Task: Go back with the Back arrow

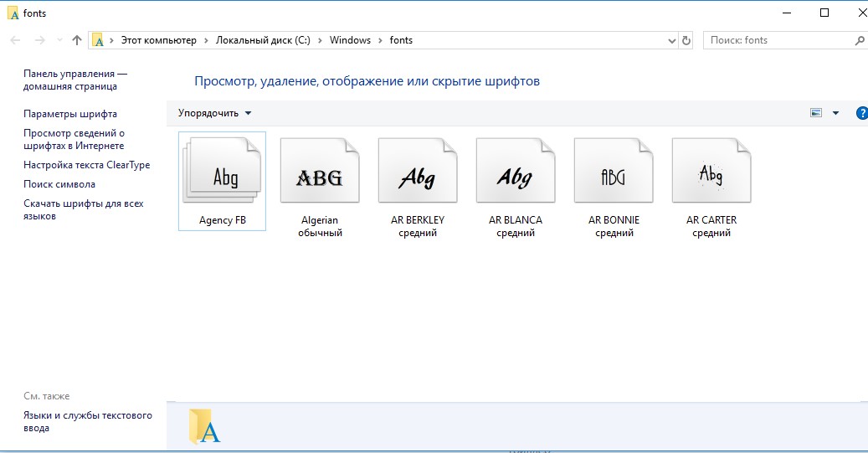Action: tap(16, 40)
